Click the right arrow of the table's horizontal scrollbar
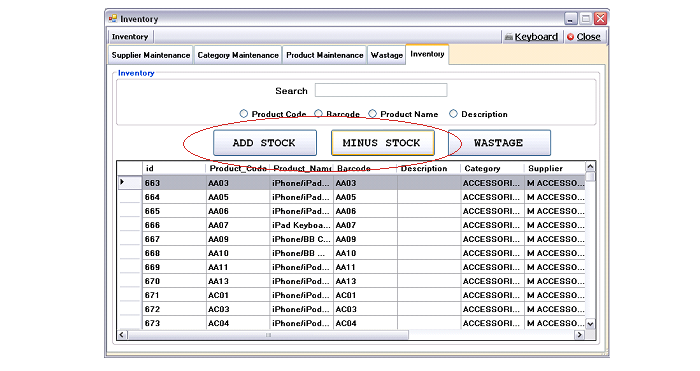The height and width of the screenshot is (371, 700). (x=579, y=334)
